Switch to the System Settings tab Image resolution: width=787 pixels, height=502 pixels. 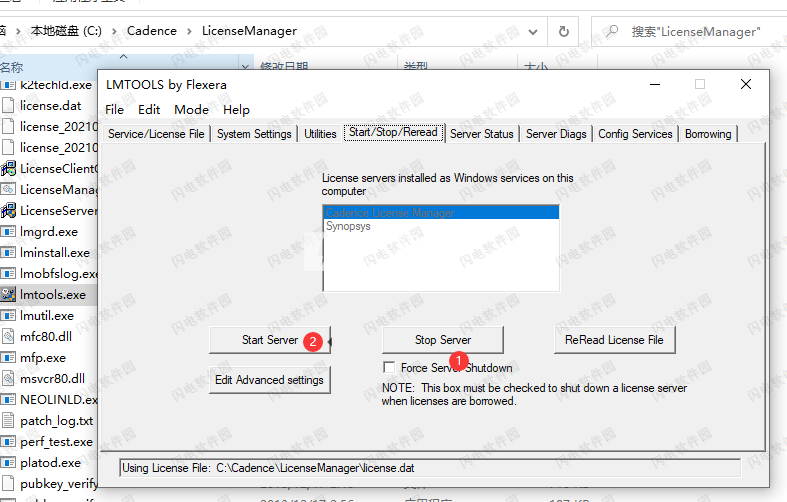tap(254, 134)
